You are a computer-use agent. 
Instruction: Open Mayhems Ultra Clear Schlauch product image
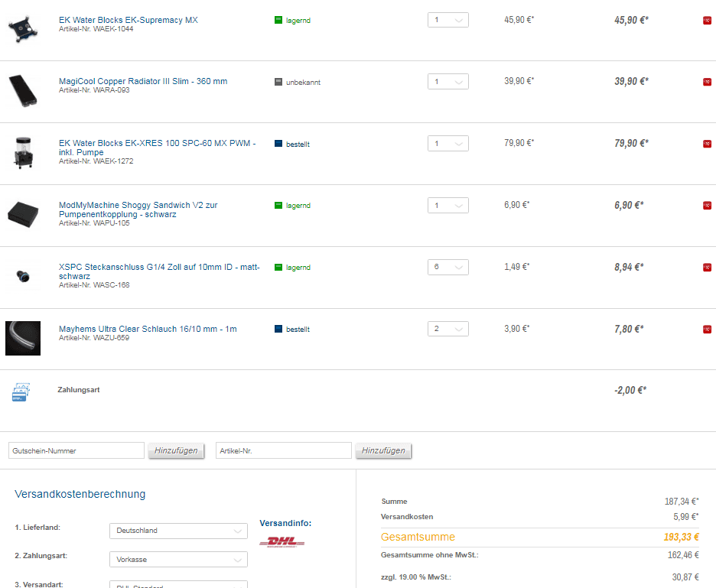[23, 338]
